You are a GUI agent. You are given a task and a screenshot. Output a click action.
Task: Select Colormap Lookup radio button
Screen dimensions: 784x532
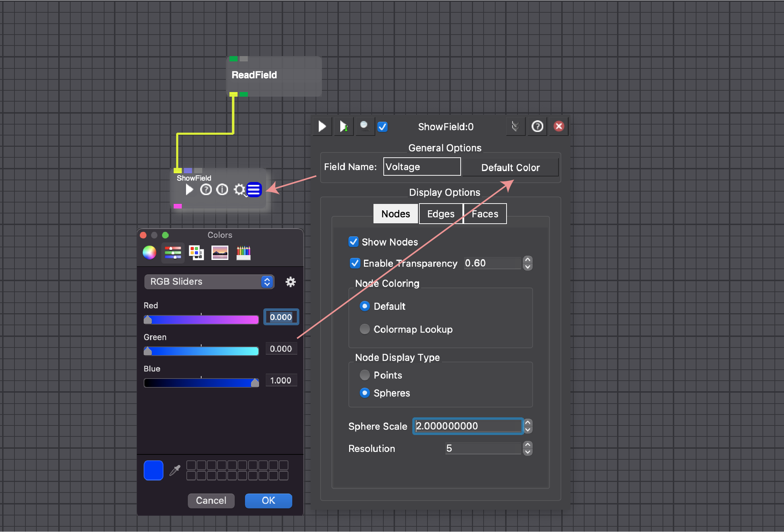[365, 329]
